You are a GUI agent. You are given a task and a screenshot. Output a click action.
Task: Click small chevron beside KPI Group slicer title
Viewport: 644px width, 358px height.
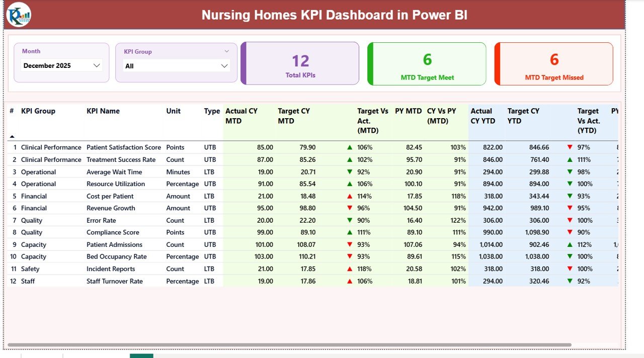tap(226, 51)
